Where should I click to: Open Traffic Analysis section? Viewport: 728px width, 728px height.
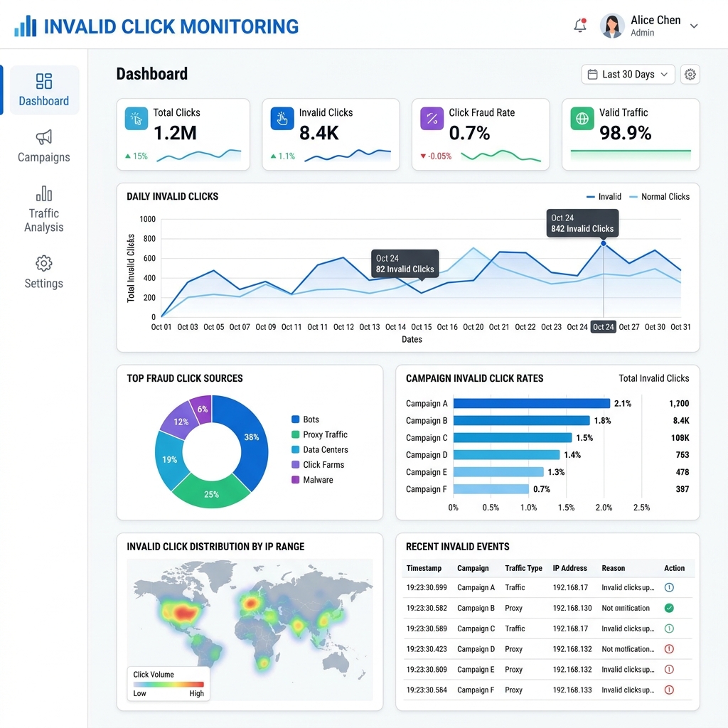(44, 210)
